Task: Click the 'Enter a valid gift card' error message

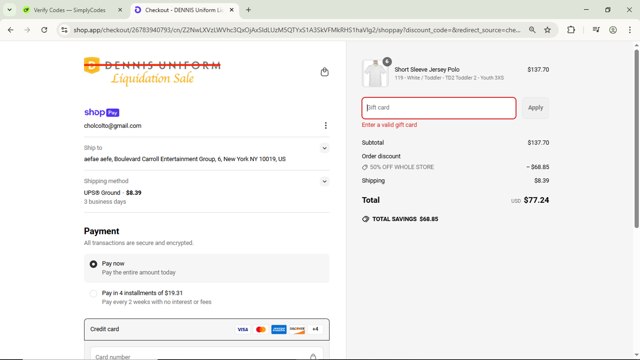Action: pos(389,125)
